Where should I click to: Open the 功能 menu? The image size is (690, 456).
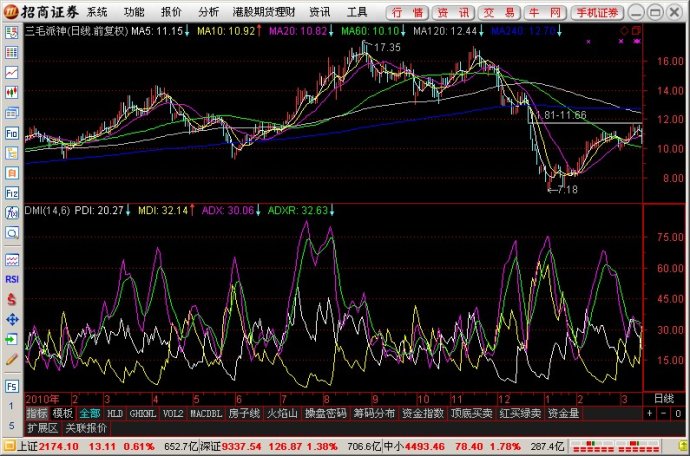pyautogui.click(x=134, y=12)
